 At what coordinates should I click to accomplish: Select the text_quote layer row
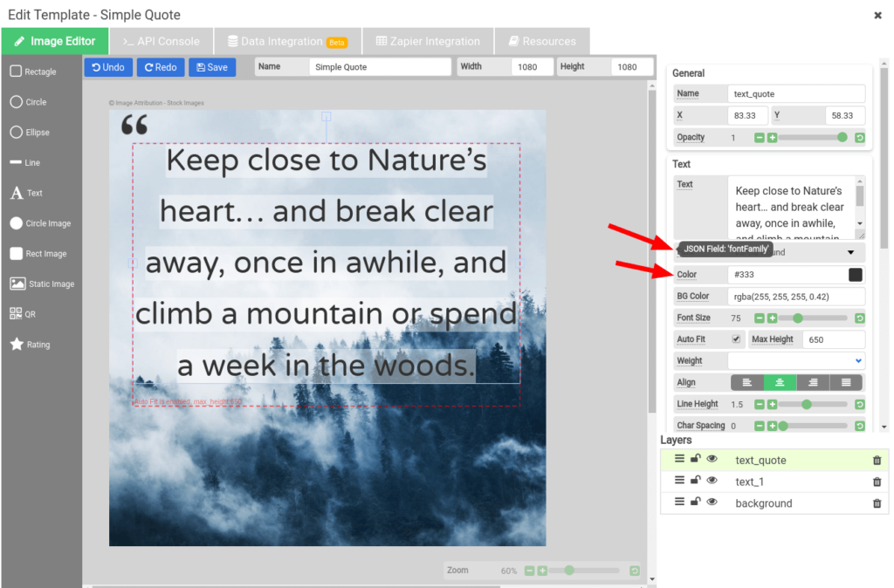click(774, 461)
